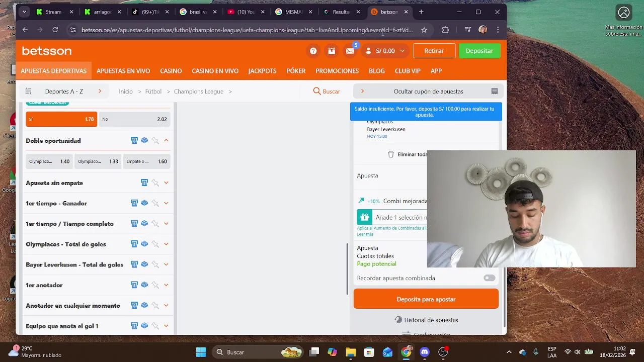The image size is (644, 362).
Task: Click bet builder cube for Equipo que anota el gol 1
Action: click(x=144, y=326)
